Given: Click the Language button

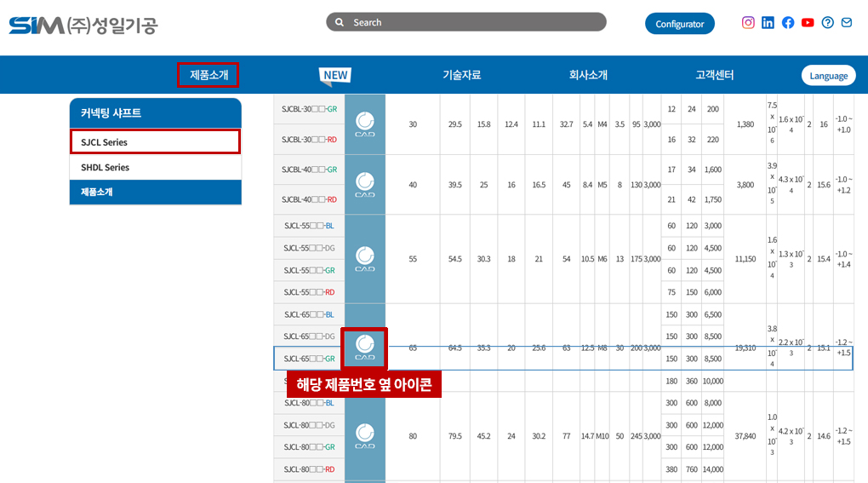Looking at the screenshot, I should (828, 76).
